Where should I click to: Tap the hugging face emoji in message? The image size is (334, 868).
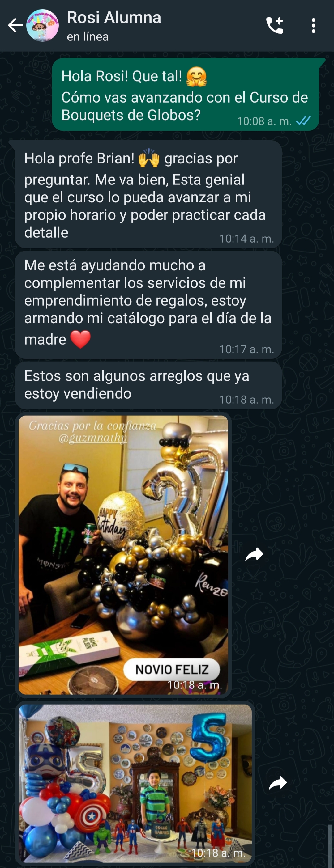coord(196,77)
